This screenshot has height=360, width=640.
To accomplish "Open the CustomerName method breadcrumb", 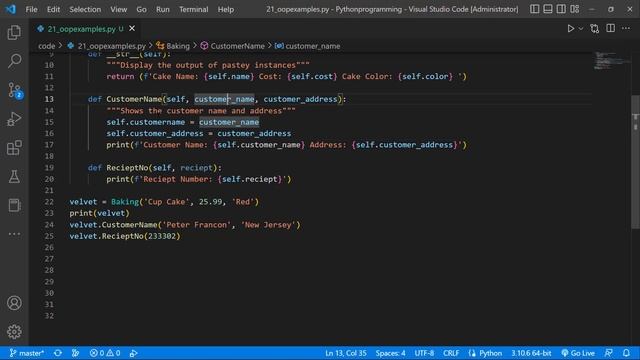I will point(233,46).
